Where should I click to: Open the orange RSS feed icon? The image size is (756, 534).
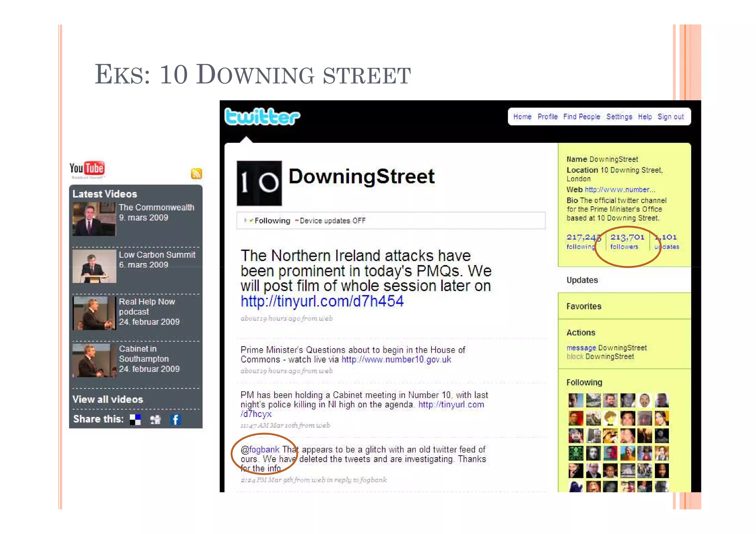coord(196,173)
